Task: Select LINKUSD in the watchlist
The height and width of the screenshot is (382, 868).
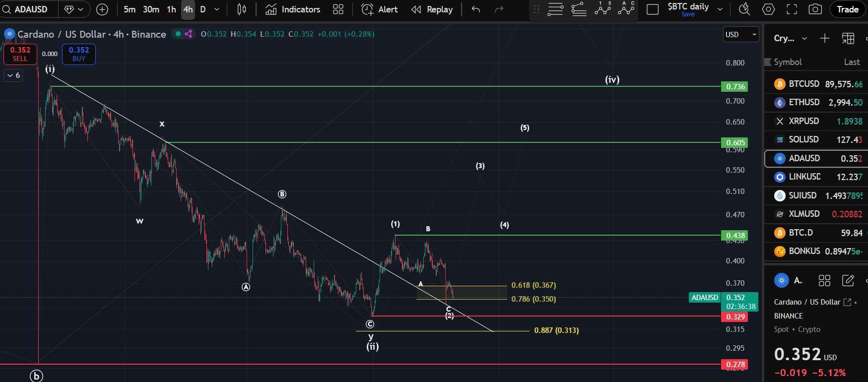Action: pos(816,177)
